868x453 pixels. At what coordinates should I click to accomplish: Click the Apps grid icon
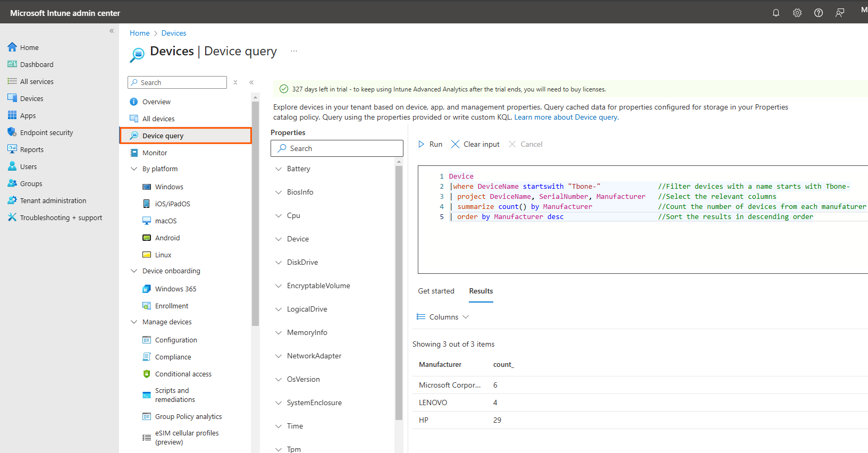click(12, 115)
